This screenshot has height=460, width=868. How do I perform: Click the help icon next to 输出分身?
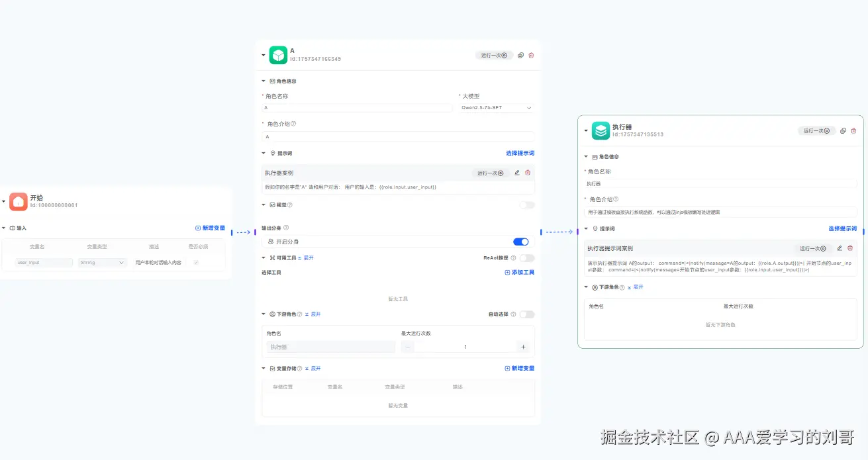tap(286, 228)
